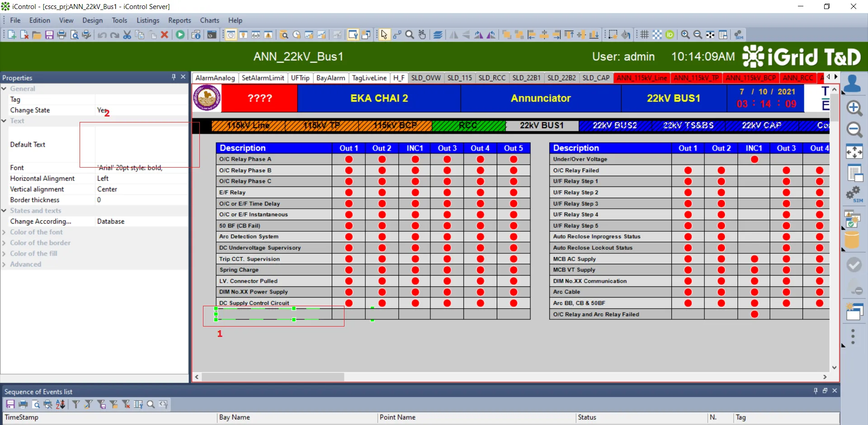The image size is (868, 425).
Task: Delete selection with the red X icon
Action: click(x=165, y=35)
